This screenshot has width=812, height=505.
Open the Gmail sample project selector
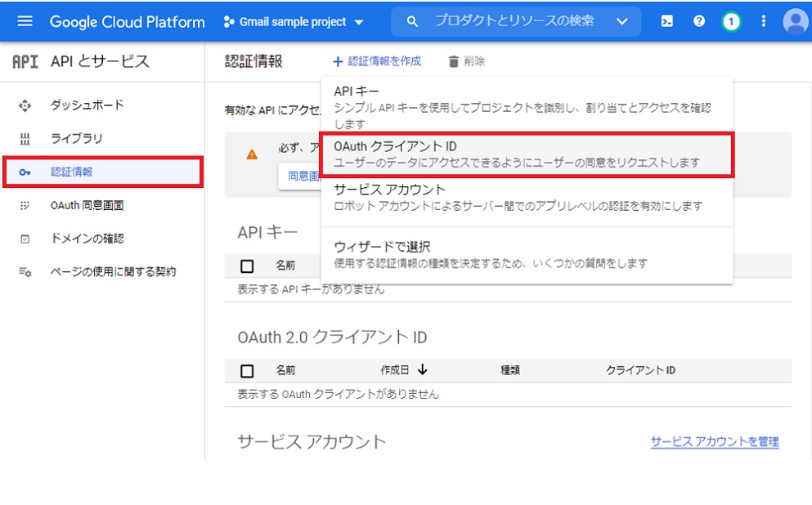click(294, 21)
